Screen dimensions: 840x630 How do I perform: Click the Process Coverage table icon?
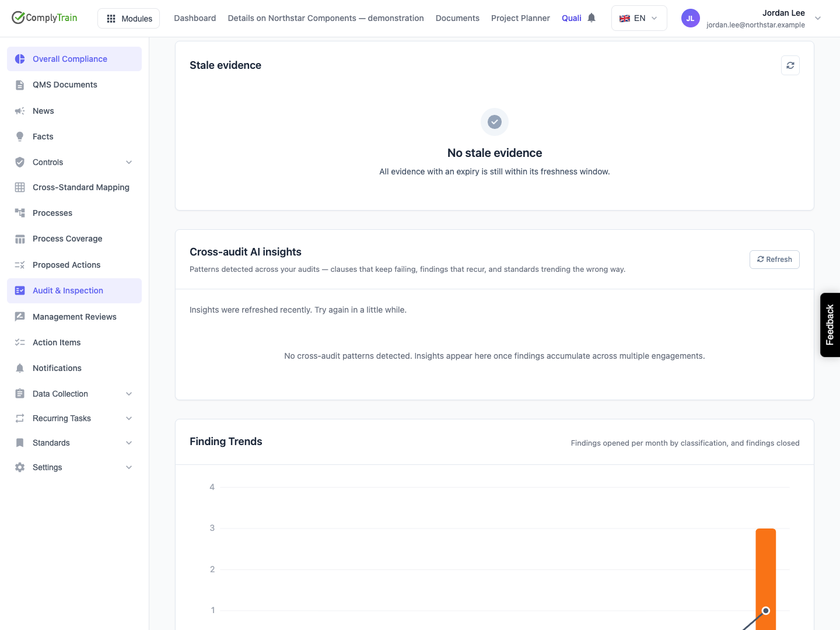(x=20, y=239)
